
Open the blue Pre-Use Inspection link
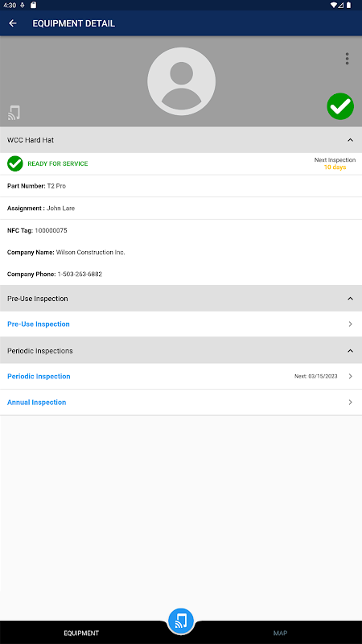point(39,324)
